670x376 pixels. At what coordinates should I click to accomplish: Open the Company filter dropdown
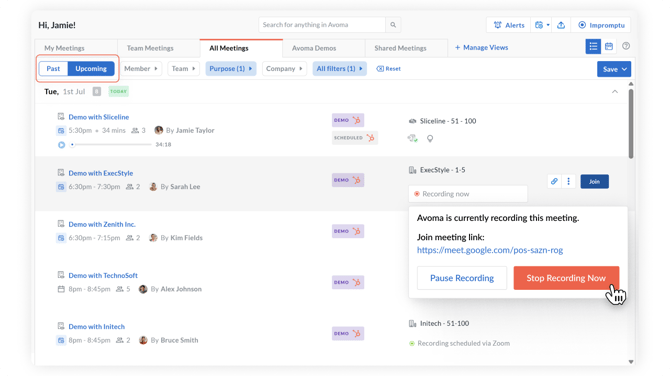(284, 69)
